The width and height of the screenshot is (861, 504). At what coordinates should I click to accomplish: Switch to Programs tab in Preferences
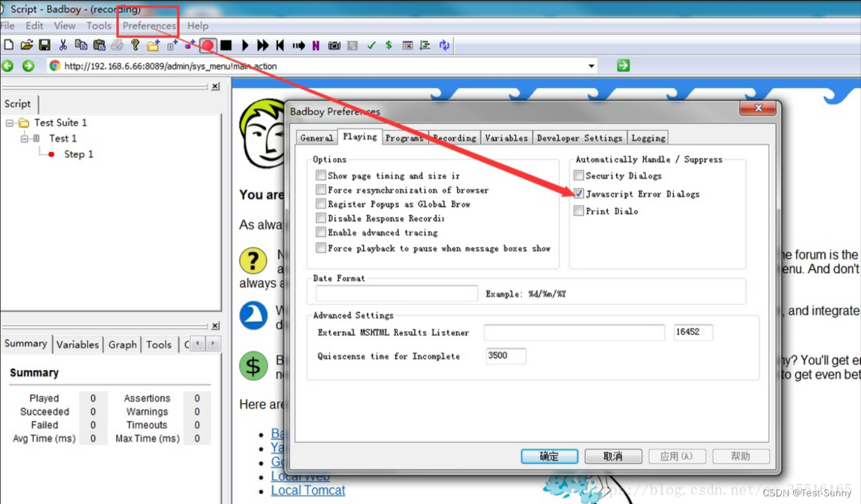tap(404, 138)
